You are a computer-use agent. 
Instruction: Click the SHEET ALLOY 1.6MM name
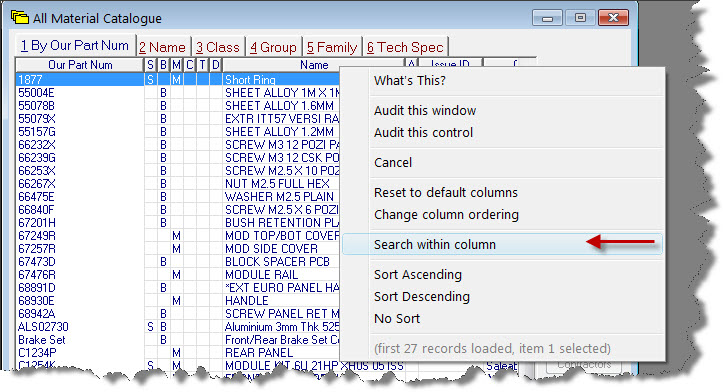[x=279, y=106]
